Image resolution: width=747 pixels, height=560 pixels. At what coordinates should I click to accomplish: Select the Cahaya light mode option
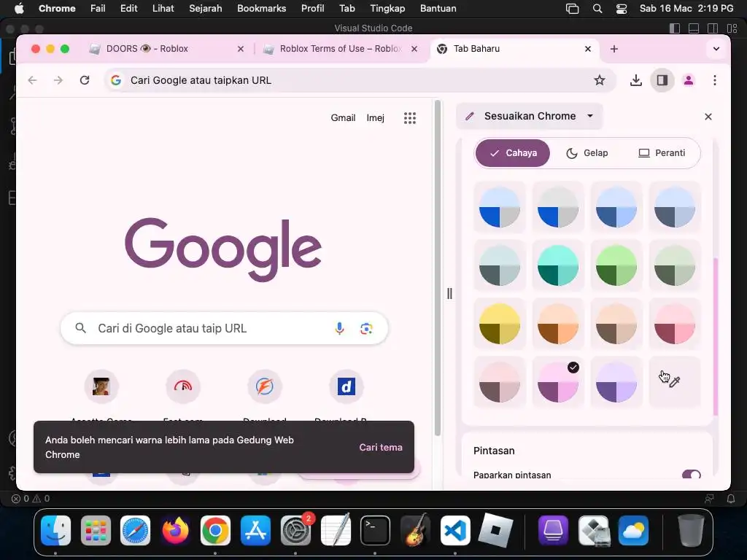point(513,153)
